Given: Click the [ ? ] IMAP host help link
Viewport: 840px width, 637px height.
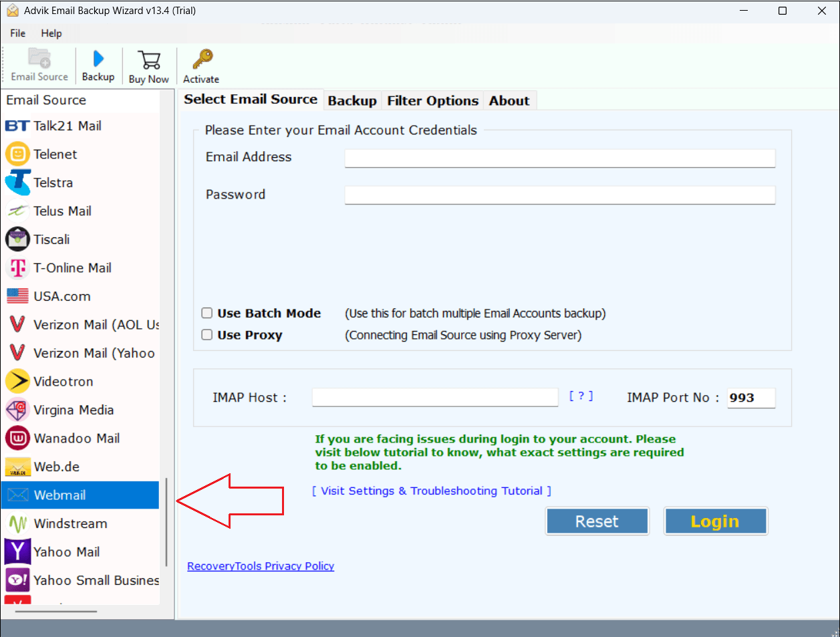Looking at the screenshot, I should 581,396.
